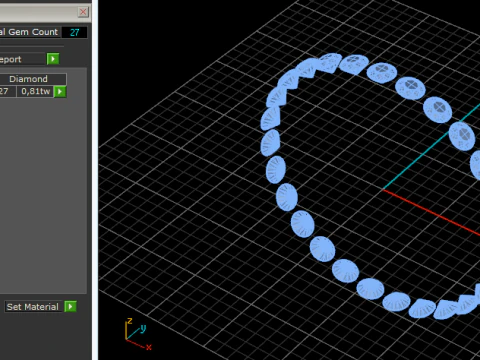Select the Total Gem Count value 27
This screenshot has height=360, width=480.
(75, 32)
